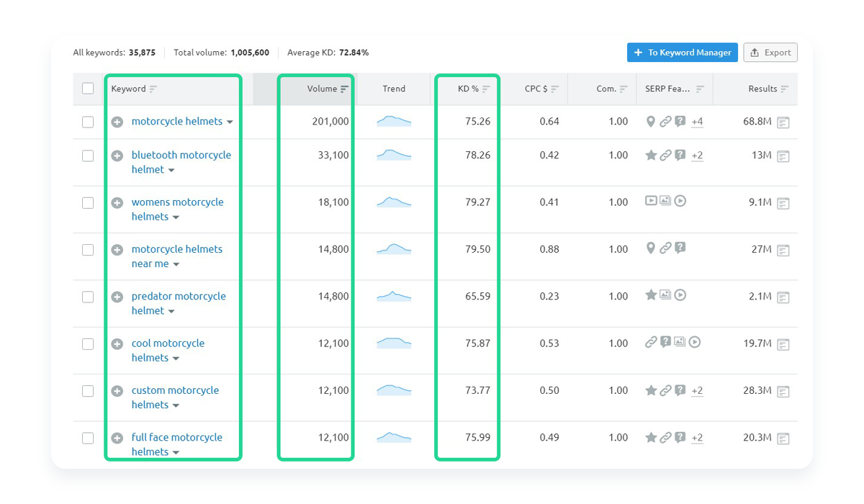Add 'predator motorcycle helmet' with plus icon

pyautogui.click(x=117, y=297)
